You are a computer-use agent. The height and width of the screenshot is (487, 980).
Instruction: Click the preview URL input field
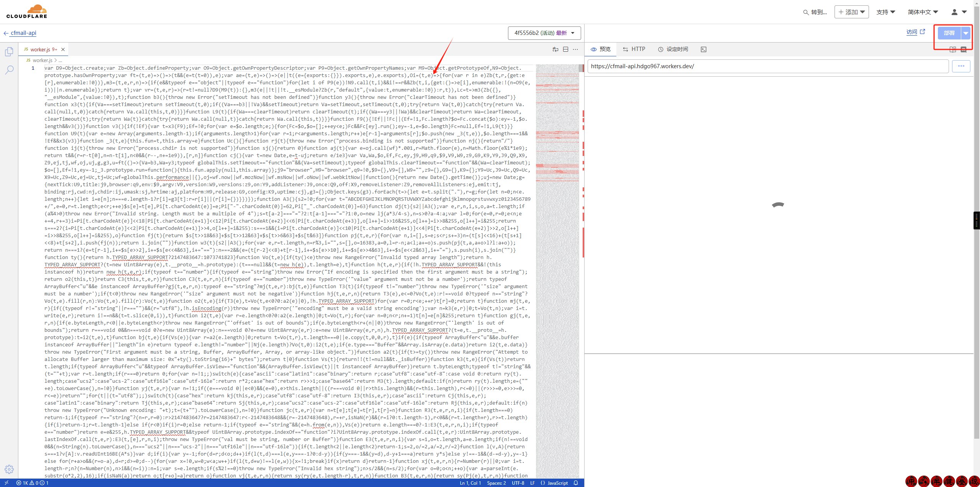(768, 66)
